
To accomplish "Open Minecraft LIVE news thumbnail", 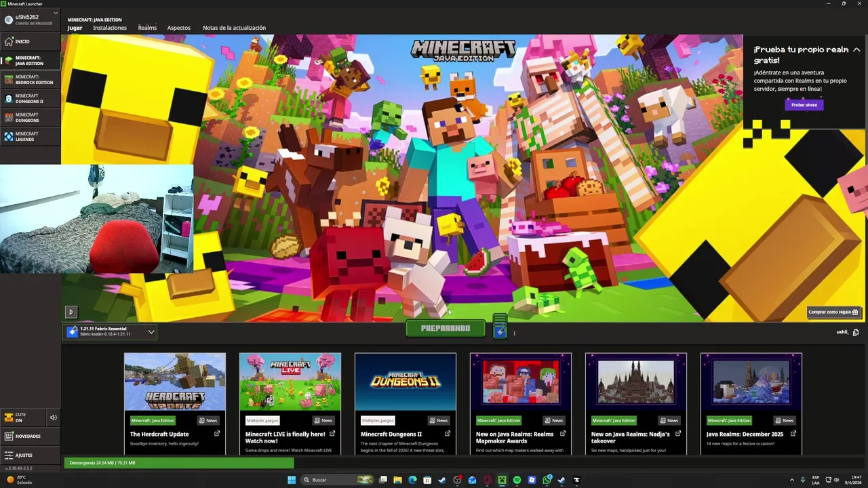I will pyautogui.click(x=290, y=382).
